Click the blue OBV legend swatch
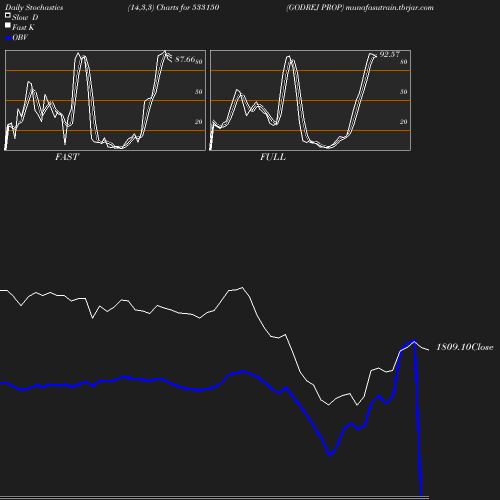 (8, 38)
